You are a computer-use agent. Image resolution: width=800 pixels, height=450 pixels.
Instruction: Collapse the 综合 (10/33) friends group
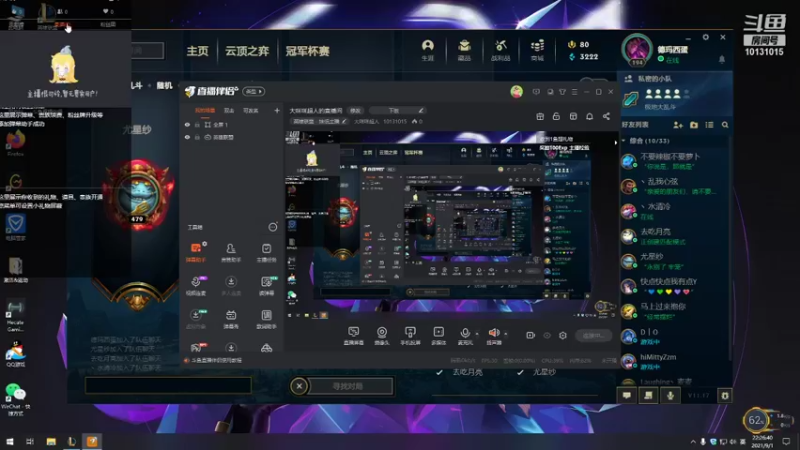pyautogui.click(x=623, y=141)
